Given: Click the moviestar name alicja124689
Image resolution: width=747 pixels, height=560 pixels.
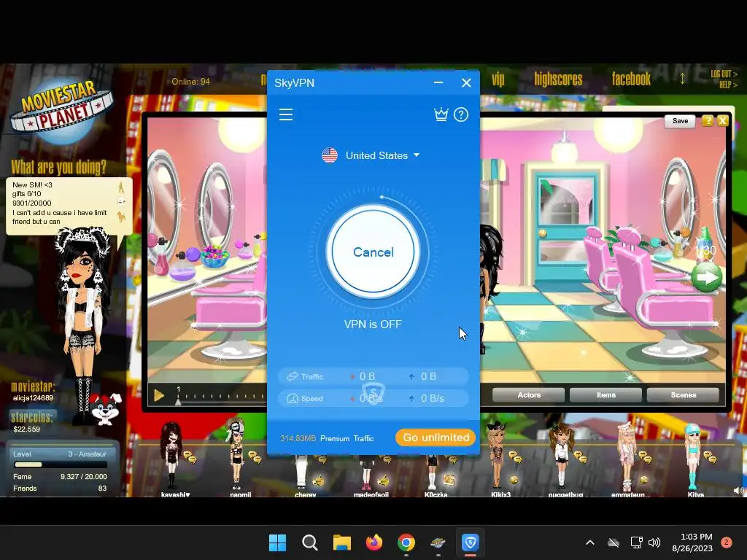Looking at the screenshot, I should pos(33,398).
